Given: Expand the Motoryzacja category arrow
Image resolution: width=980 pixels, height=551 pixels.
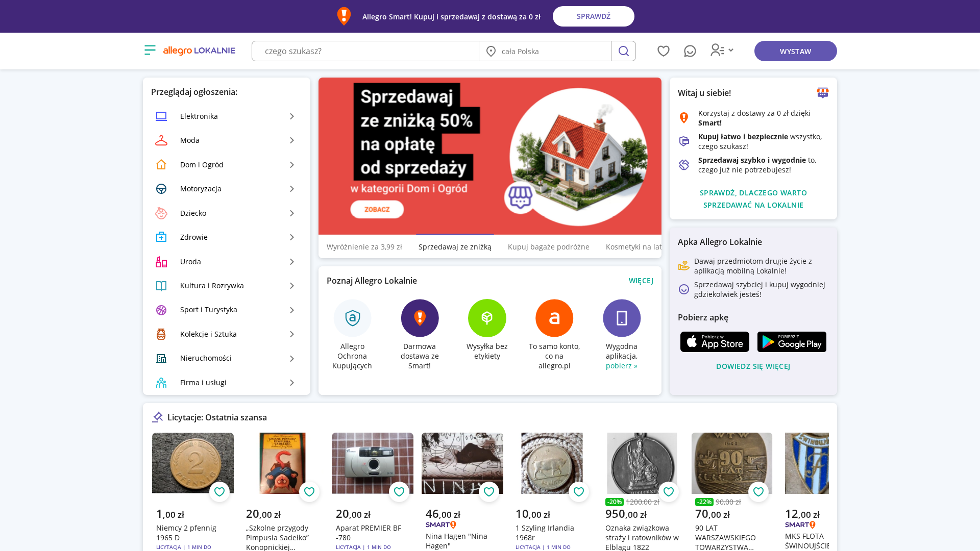Looking at the screenshot, I should [292, 189].
